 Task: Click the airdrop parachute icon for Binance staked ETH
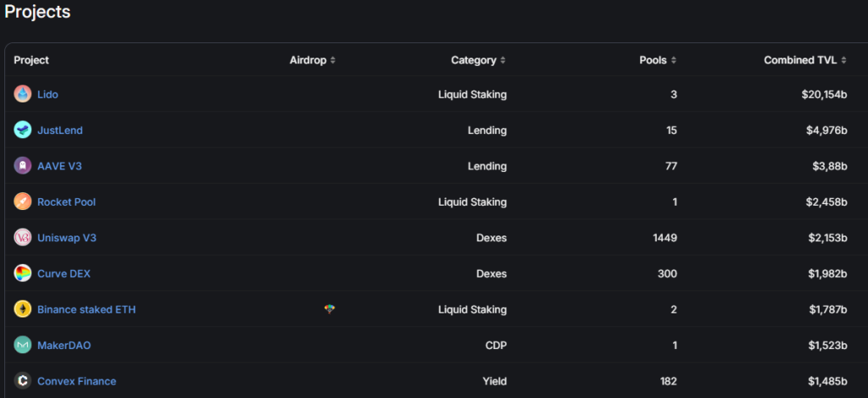coord(330,309)
